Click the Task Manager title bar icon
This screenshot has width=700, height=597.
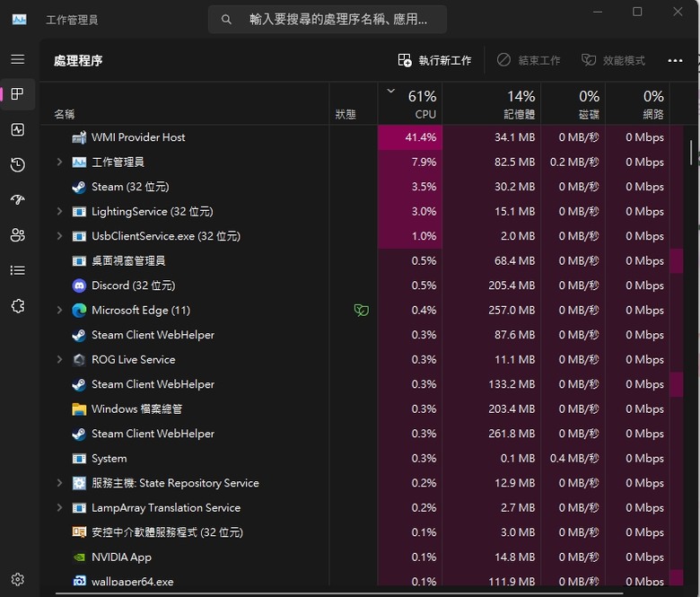[19, 19]
